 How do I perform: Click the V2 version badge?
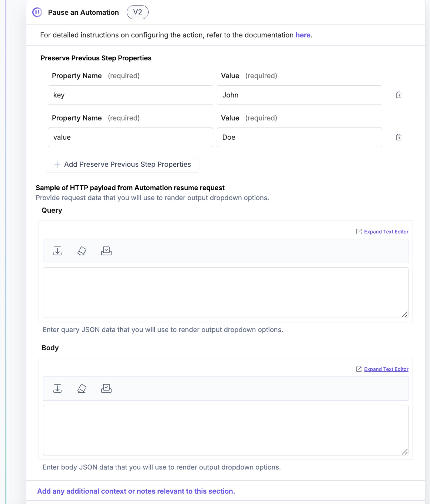138,12
